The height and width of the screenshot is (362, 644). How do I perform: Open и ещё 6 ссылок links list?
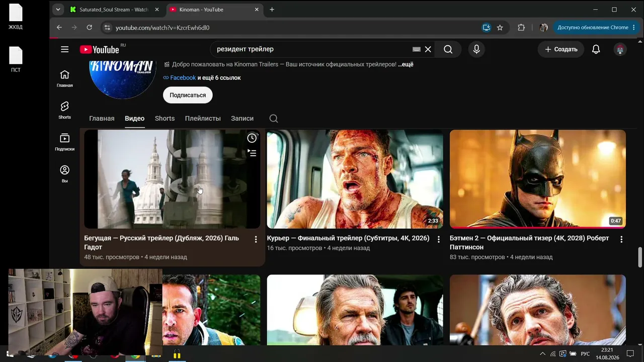(219, 78)
